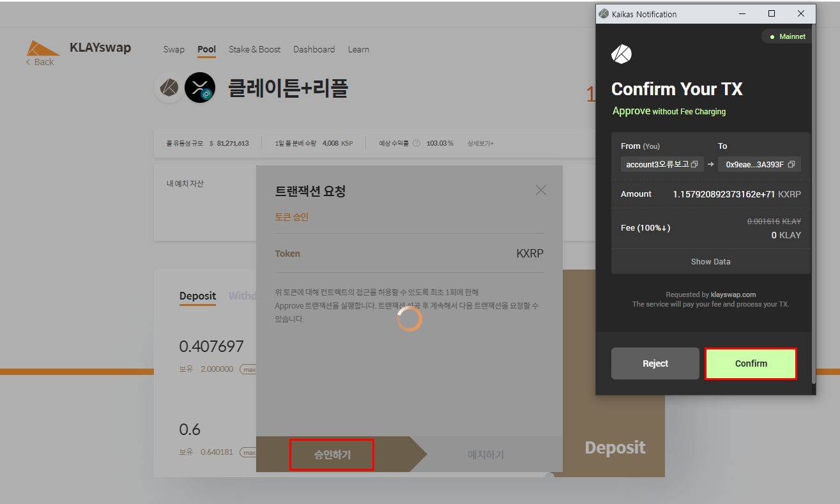Click the Klaytn token icon beside pool title
The height and width of the screenshot is (504, 840).
[x=169, y=88]
